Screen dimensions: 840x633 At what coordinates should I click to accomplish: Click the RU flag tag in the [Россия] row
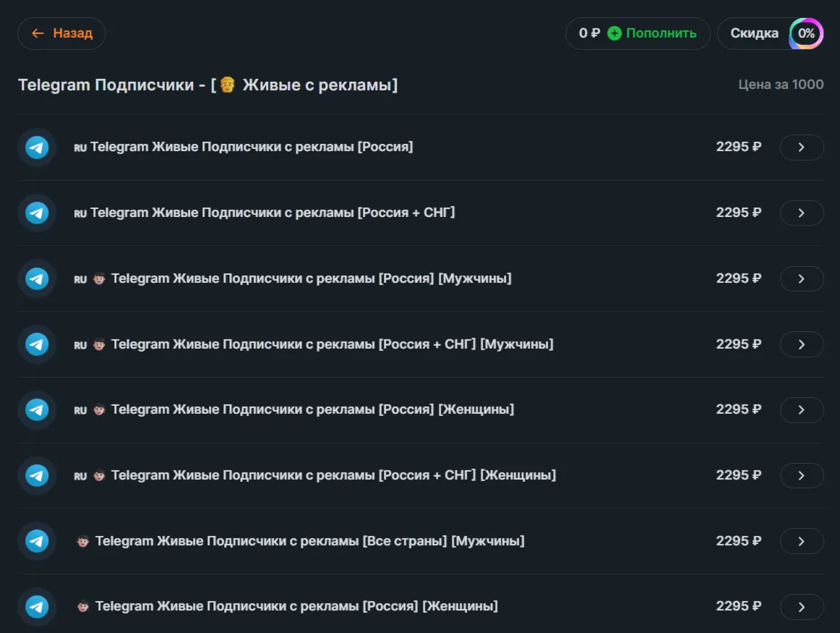pos(80,148)
